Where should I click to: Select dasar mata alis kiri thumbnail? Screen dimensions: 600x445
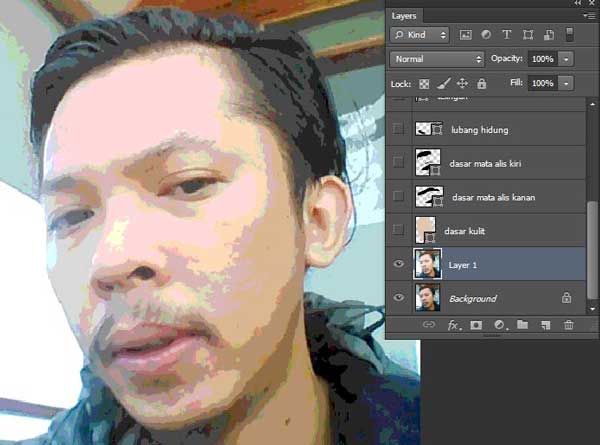[428, 163]
